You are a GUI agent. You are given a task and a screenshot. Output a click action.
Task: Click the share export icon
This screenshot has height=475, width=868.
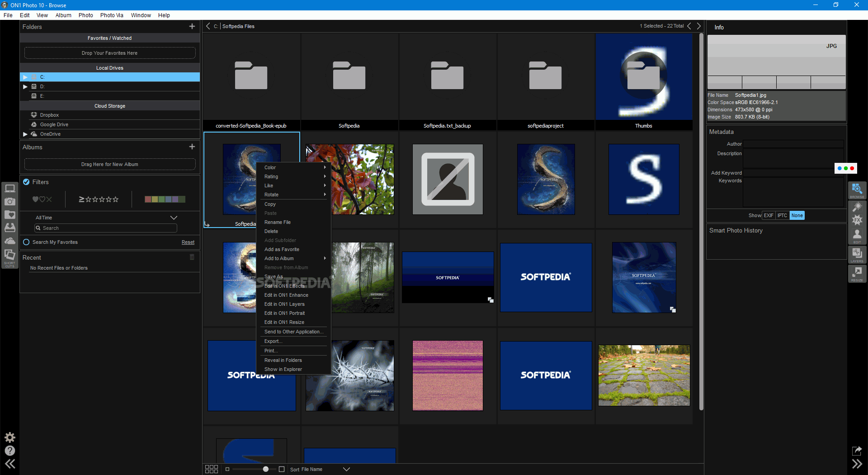tap(857, 451)
